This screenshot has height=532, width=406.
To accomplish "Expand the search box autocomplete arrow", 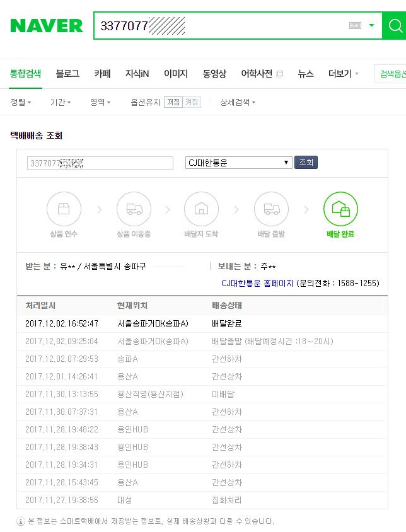I will click(x=372, y=25).
